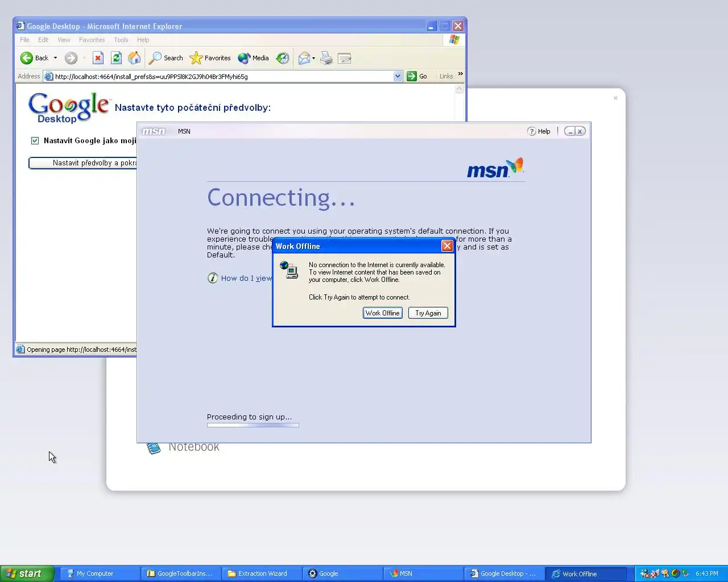The width and height of the screenshot is (728, 582).
Task: Click the Refresh icon in IE toolbar
Action: click(x=116, y=58)
